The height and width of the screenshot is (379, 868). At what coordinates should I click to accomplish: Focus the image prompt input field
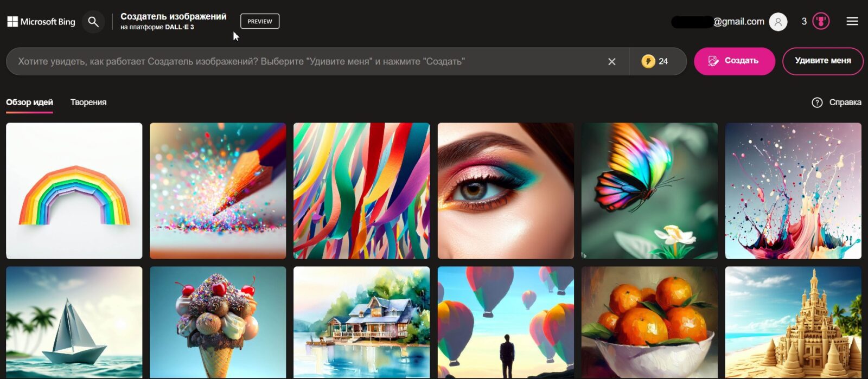pyautogui.click(x=304, y=62)
